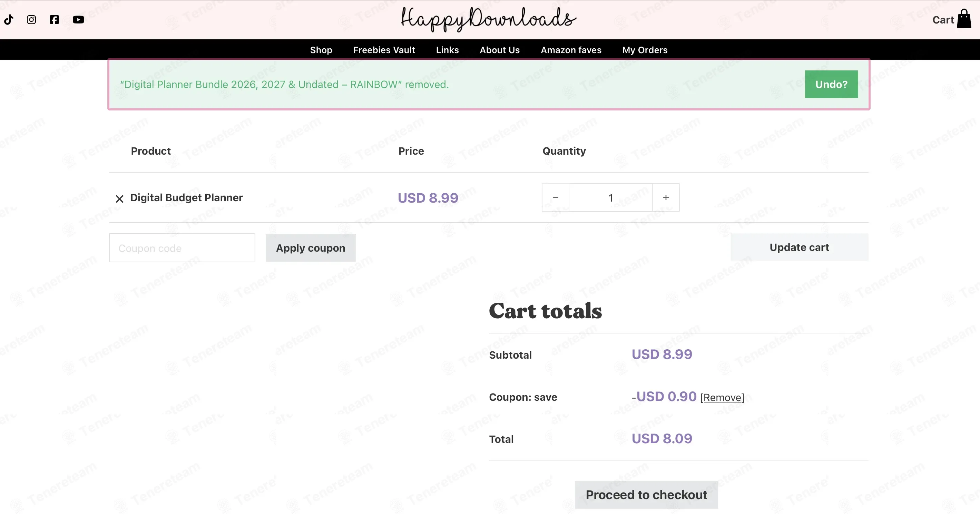This screenshot has height=515, width=980.
Task: Increase quantity with the plus button
Action: click(x=666, y=197)
